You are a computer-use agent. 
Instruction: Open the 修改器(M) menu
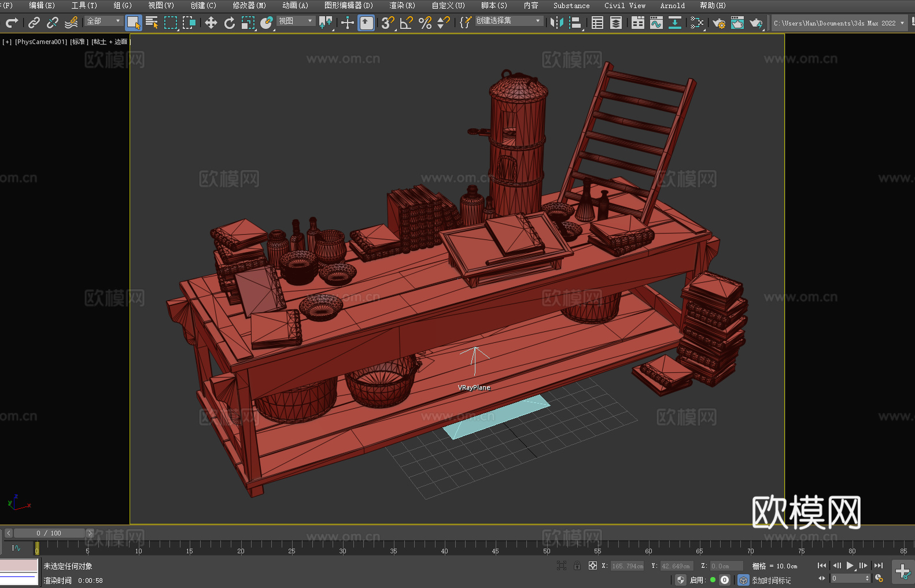tap(249, 5)
